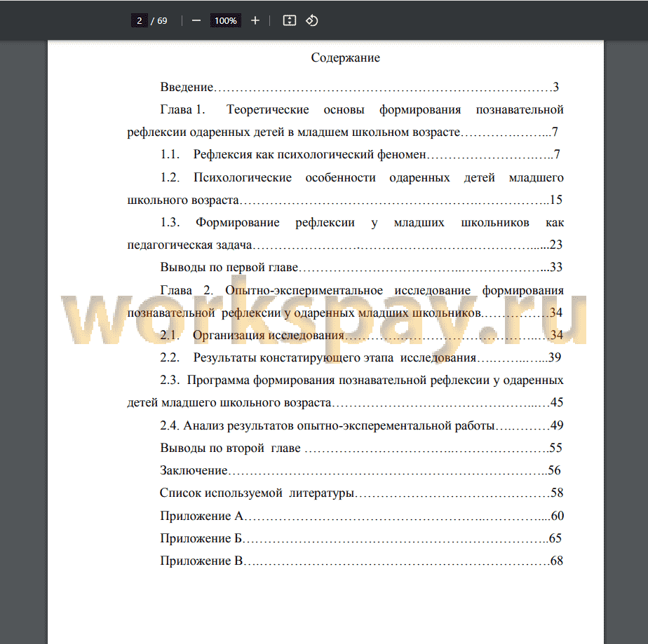
Task: Click '1.1. Рефлексия как психологический феномен' entry
Action: pyautogui.click(x=360, y=154)
